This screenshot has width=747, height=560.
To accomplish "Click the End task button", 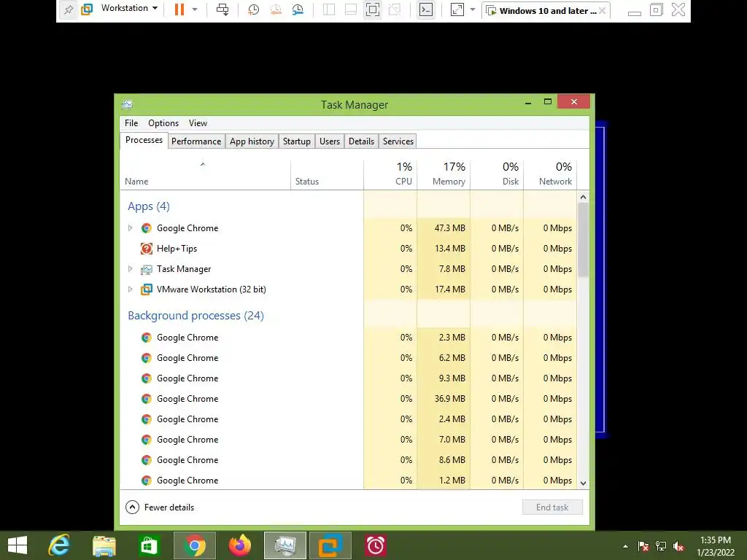I will coord(552,507).
